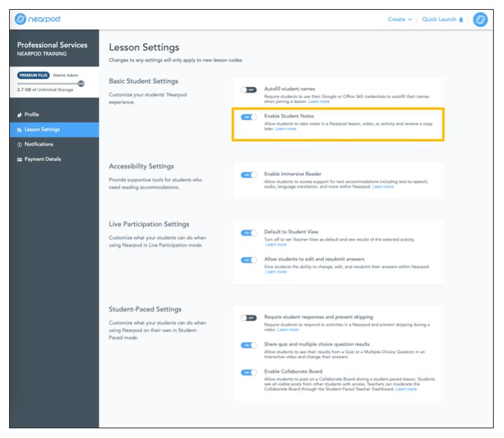Open the Notifications menu item
504x438 pixels.
(x=38, y=144)
